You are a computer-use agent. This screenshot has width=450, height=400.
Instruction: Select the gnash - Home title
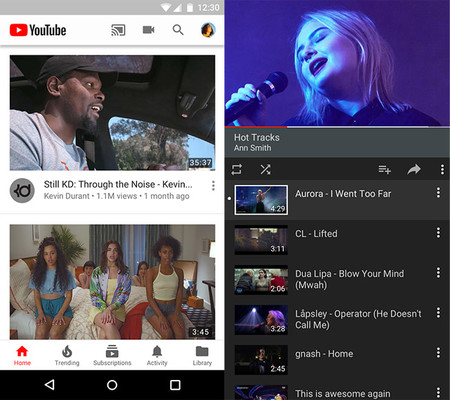point(324,354)
